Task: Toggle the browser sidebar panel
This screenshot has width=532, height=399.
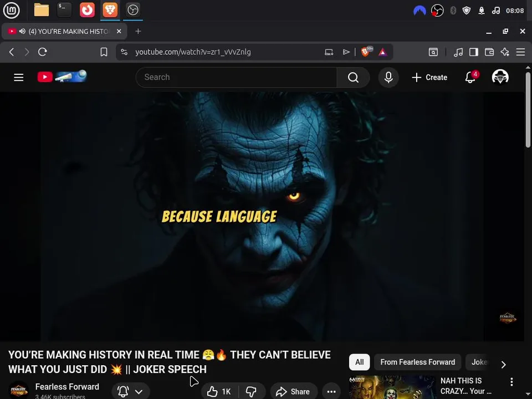Action: tap(474, 52)
